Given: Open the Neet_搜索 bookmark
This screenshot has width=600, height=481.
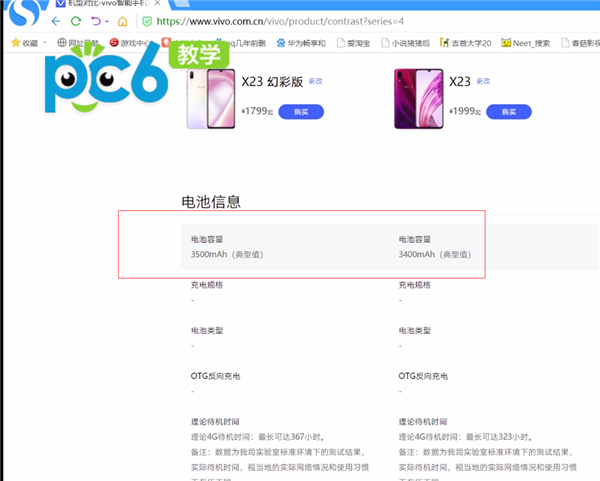Looking at the screenshot, I should 525,43.
